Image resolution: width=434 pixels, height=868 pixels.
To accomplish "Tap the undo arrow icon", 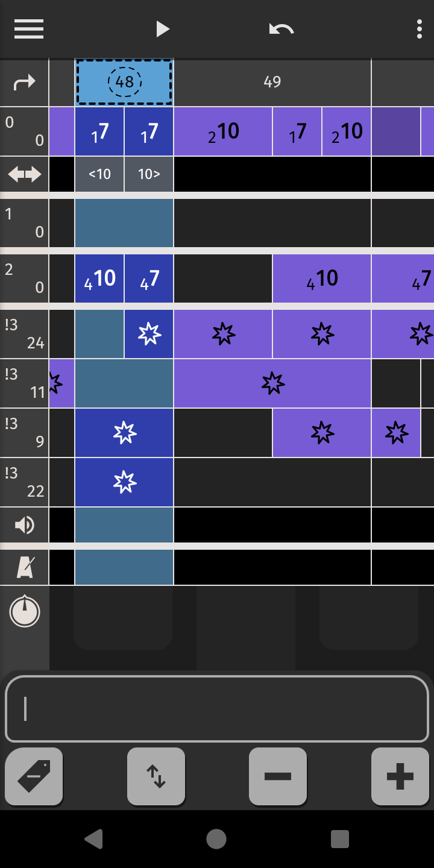I will 281,29.
